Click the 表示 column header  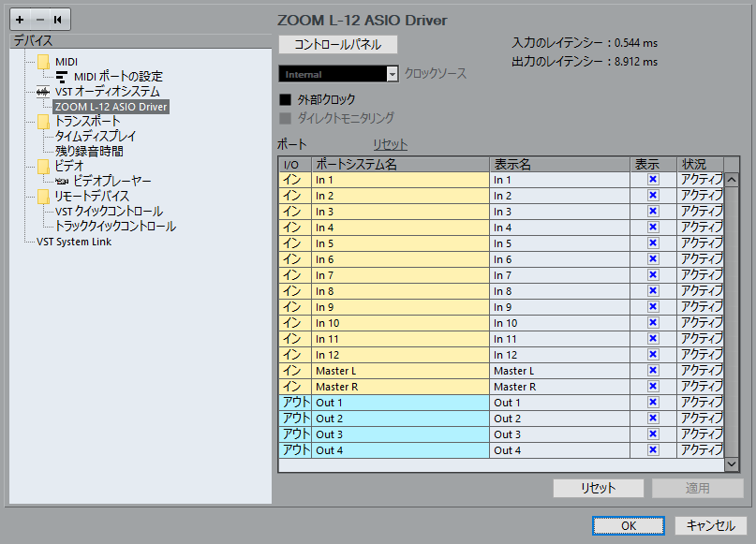pos(653,164)
